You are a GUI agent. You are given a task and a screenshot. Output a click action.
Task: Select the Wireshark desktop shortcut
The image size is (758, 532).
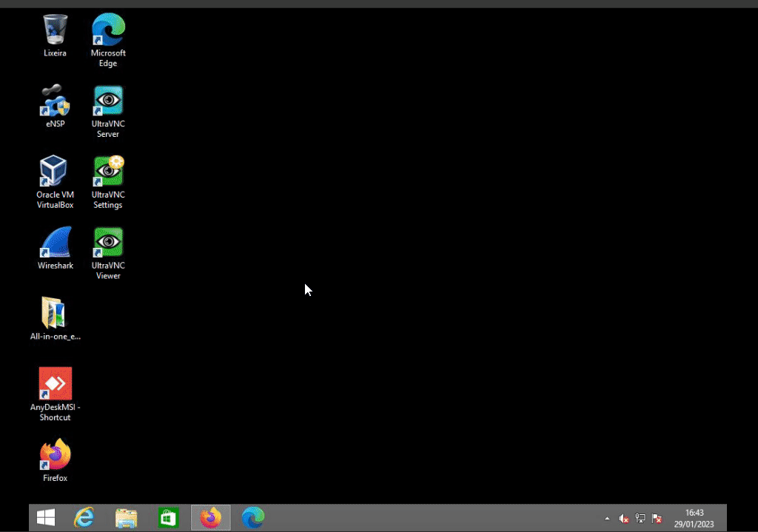55,248
